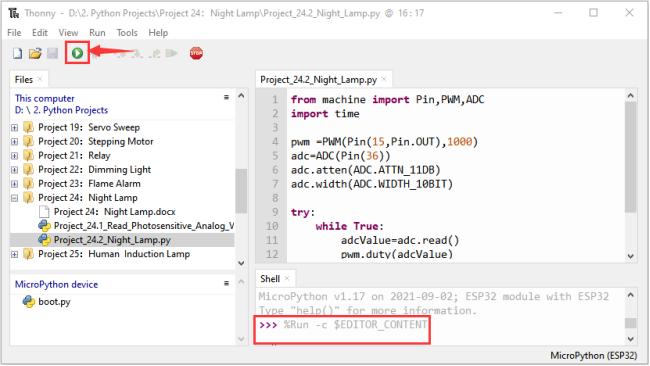Image resolution: width=650 pixels, height=366 pixels.
Task: Click Python icon of Project_24.1_Read_Photosensitive file
Action: click(x=44, y=225)
